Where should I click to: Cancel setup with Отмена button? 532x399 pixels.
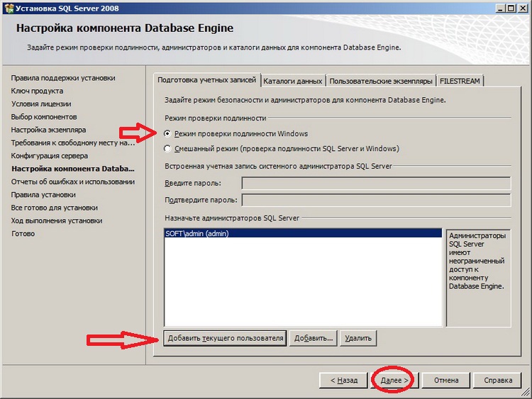(x=446, y=381)
